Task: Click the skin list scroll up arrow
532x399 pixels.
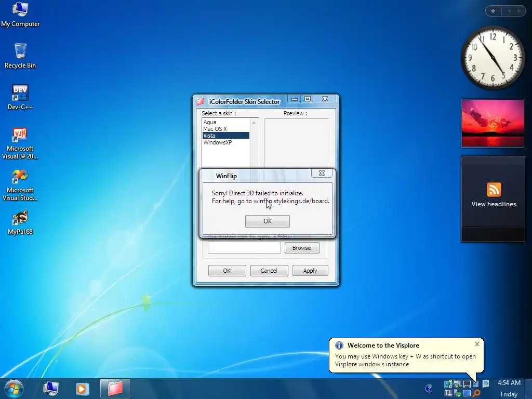Action: 254,123
